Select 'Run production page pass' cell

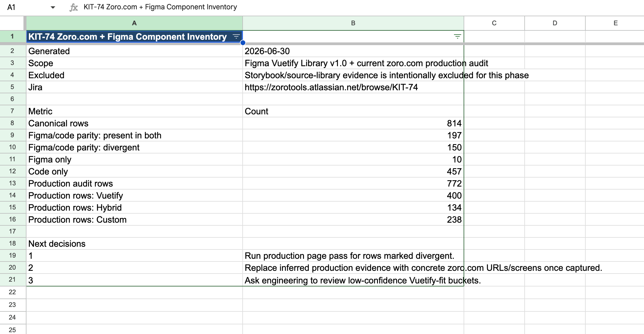click(353, 255)
